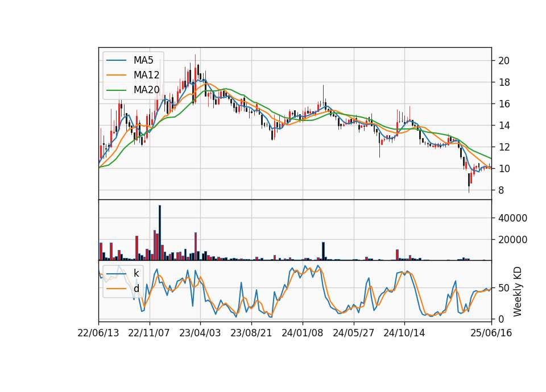Click the MA12 legend label
This screenshot has width=546, height=392.
[x=146, y=75]
